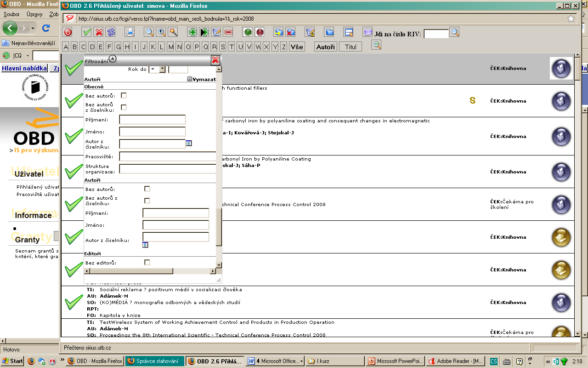Click the blue round icon in functional fillers row

(x=561, y=101)
